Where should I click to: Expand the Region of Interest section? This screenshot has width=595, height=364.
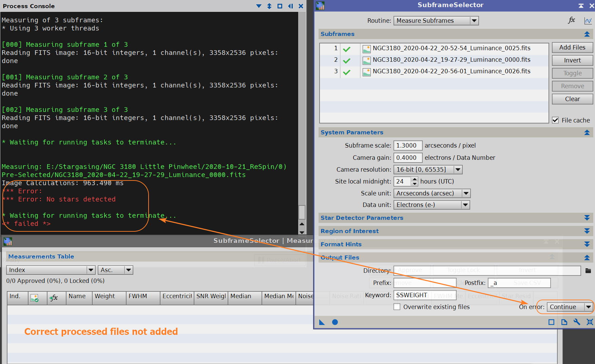pos(587,231)
